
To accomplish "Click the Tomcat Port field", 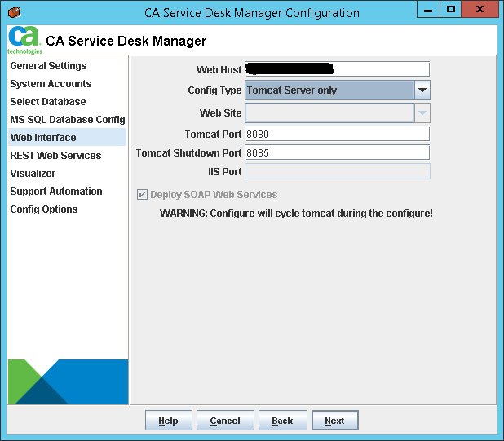I will coord(337,134).
